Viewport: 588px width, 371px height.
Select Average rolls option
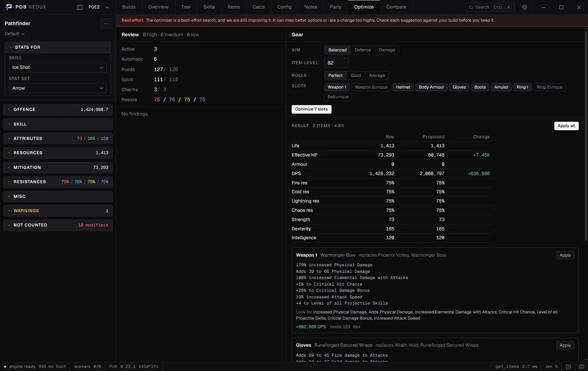click(377, 76)
